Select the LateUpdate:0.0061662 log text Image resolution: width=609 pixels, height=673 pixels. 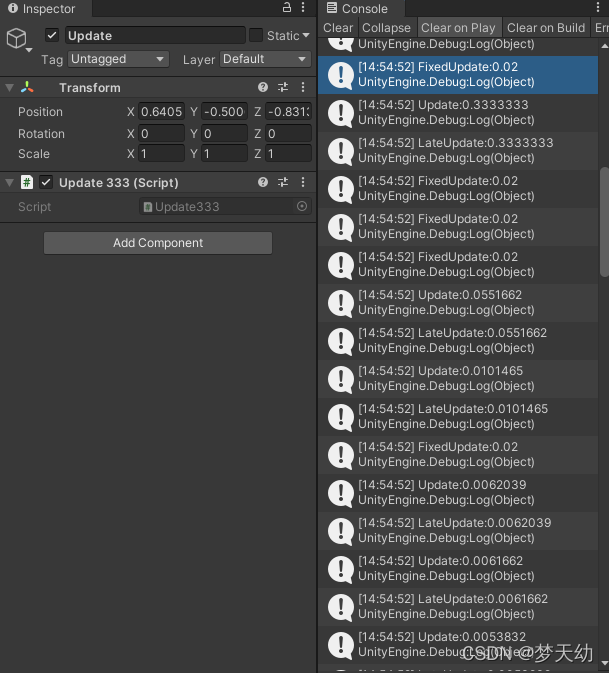(x=453, y=599)
